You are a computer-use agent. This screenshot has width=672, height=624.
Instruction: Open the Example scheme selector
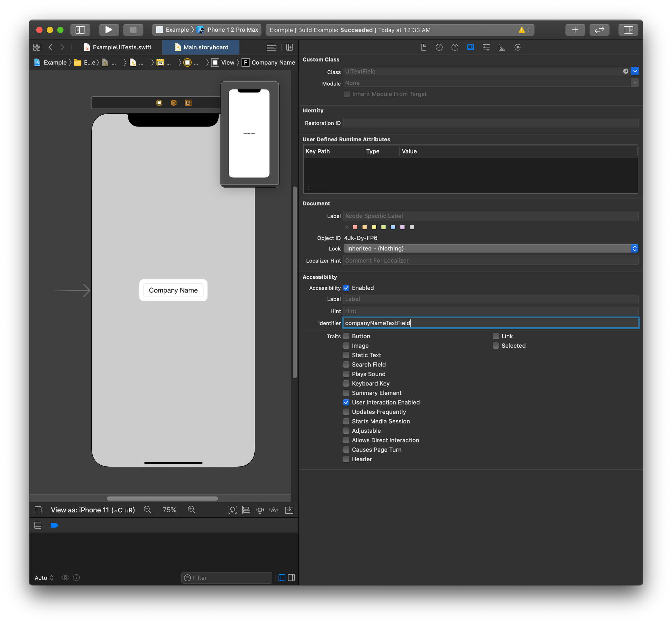pos(173,30)
